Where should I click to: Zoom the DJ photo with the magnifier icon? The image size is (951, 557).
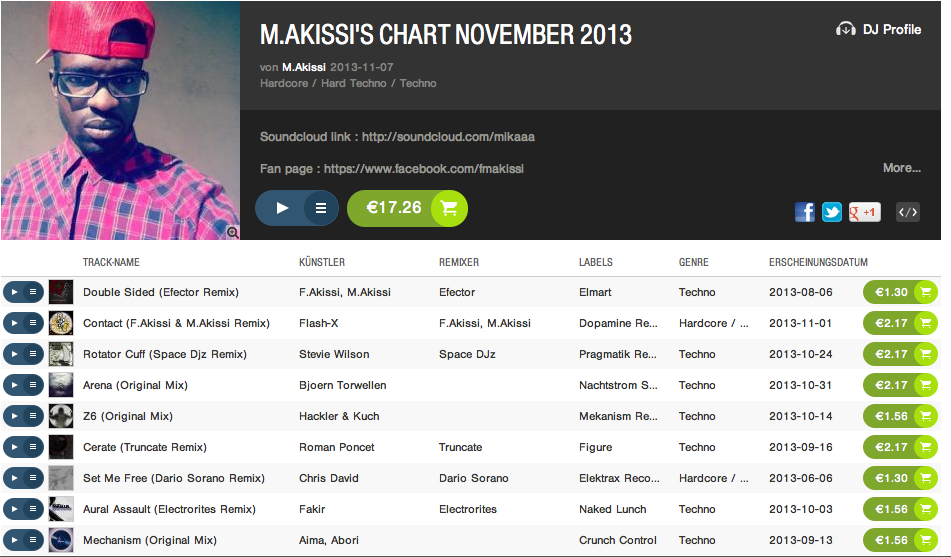[x=232, y=232]
